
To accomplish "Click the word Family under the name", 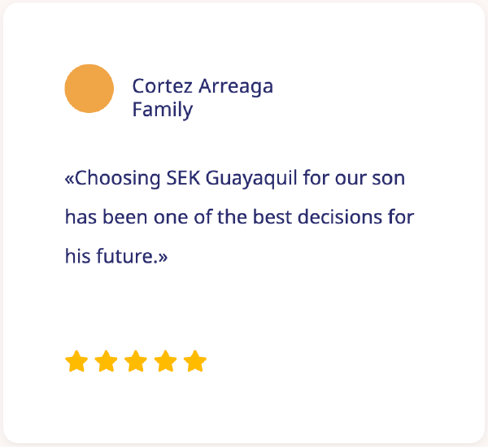I will tap(163, 110).
